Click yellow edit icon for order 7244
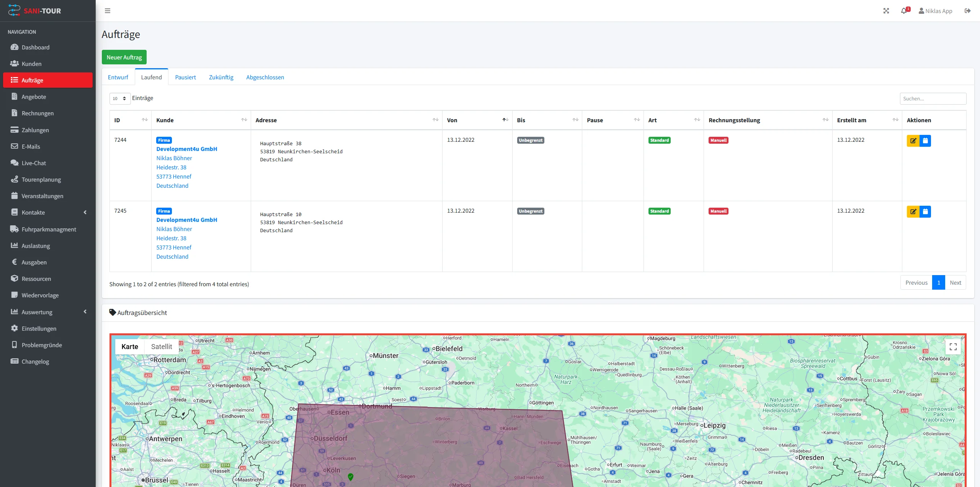Screen dimensions: 980x487 (x=913, y=141)
